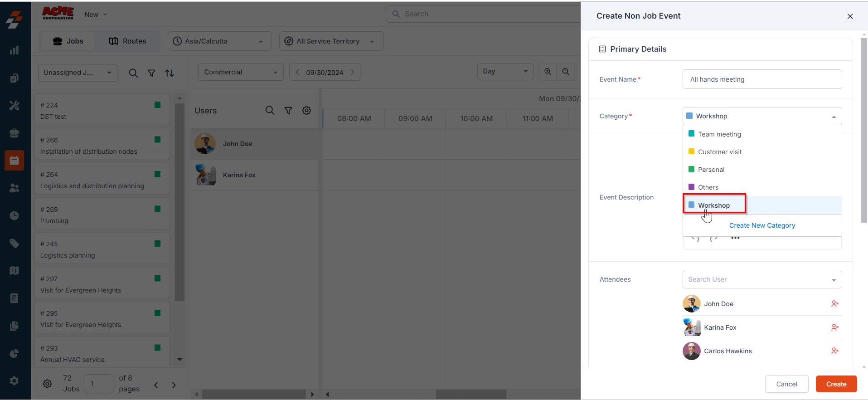
Task: Go to next jobs page
Action: tap(174, 385)
